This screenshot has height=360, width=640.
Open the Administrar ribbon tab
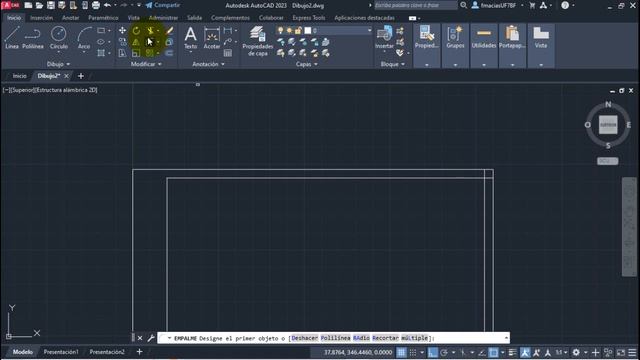point(163,18)
